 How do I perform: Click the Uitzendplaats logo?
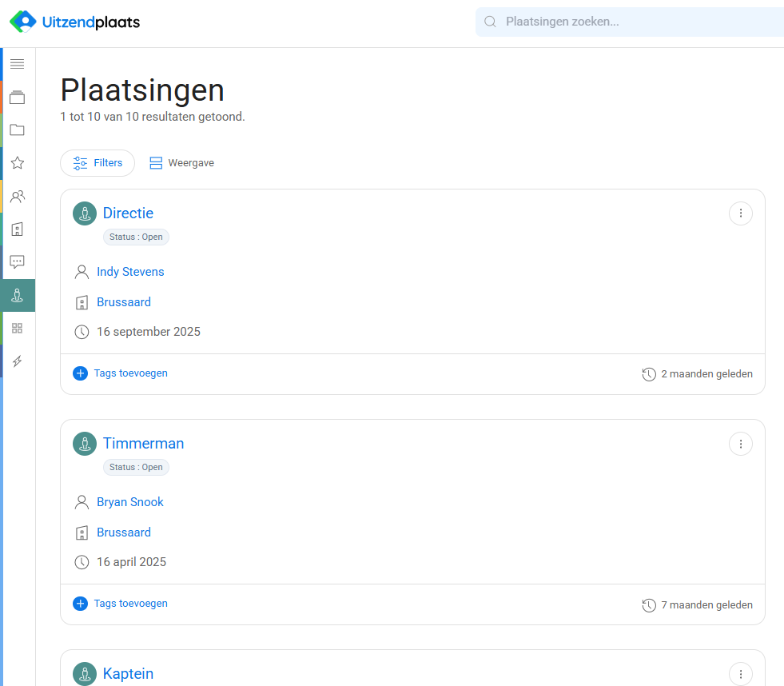pos(75,22)
